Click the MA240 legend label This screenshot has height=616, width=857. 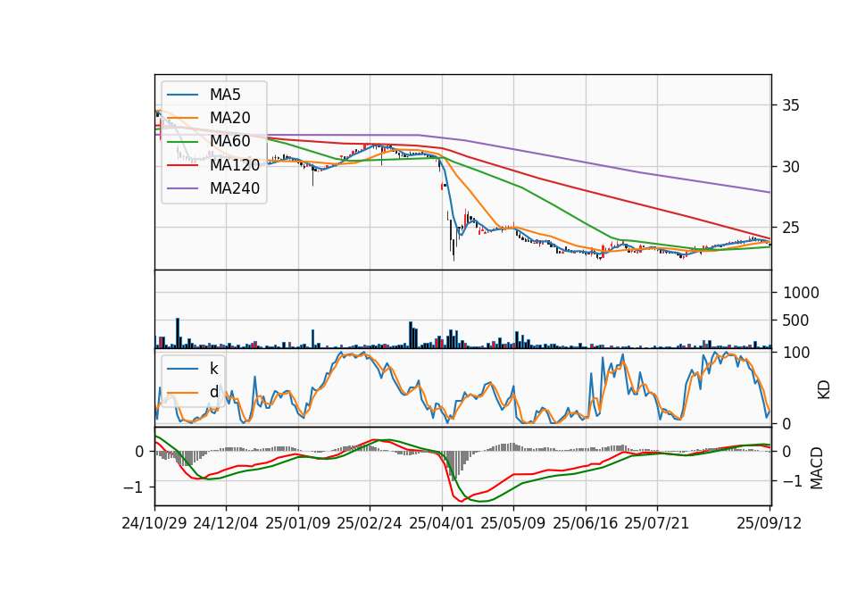coord(235,188)
